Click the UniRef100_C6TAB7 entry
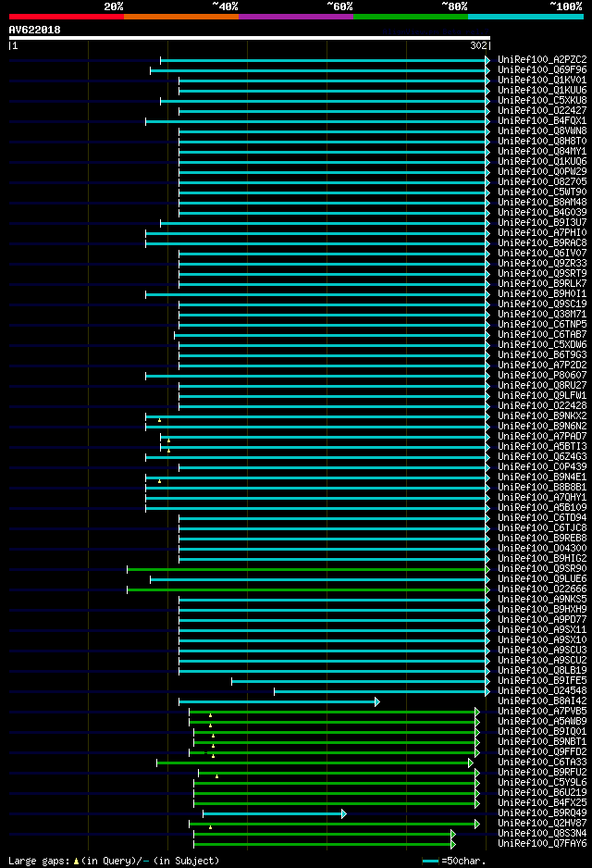Image resolution: width=592 pixels, height=868 pixels. (542, 334)
